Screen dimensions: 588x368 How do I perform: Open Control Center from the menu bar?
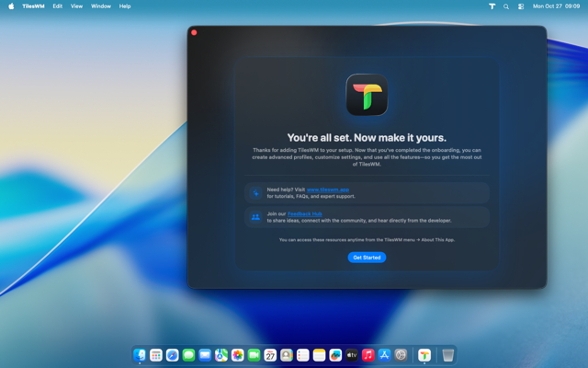tap(521, 6)
